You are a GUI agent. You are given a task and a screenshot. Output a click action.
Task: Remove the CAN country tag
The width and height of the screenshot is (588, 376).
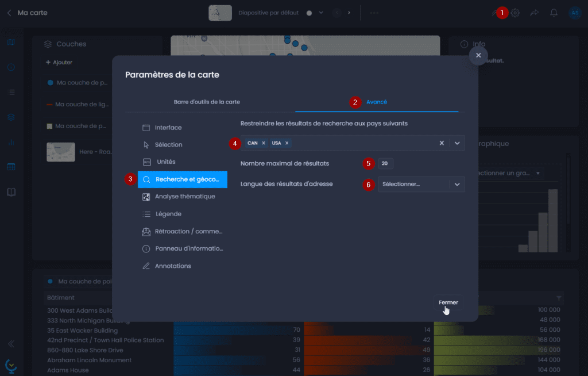263,143
